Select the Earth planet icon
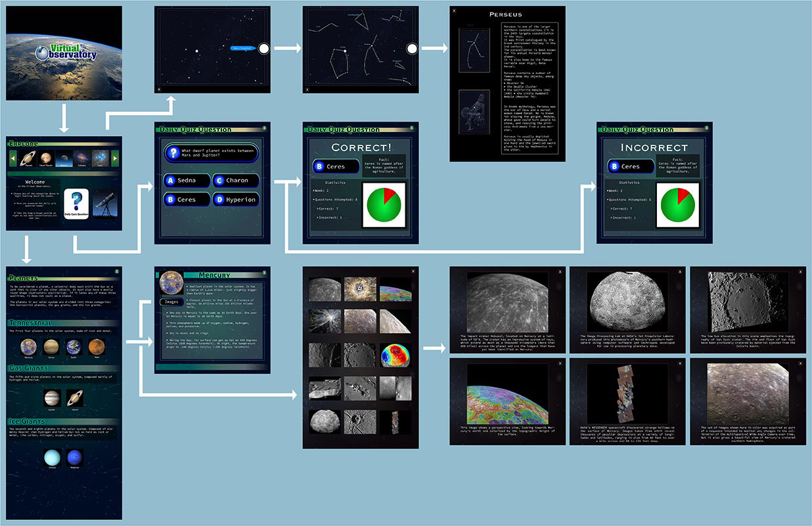The image size is (812, 526). [x=72, y=346]
